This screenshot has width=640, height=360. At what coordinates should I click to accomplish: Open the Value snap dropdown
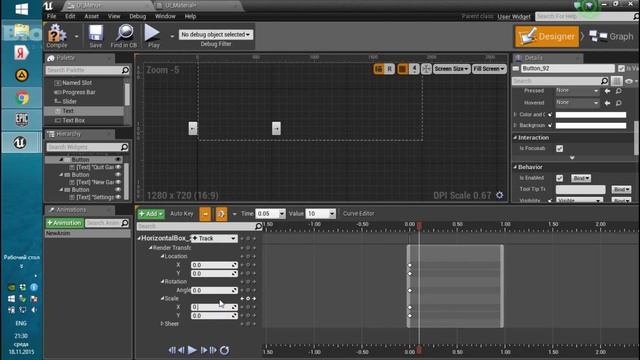(x=332, y=213)
